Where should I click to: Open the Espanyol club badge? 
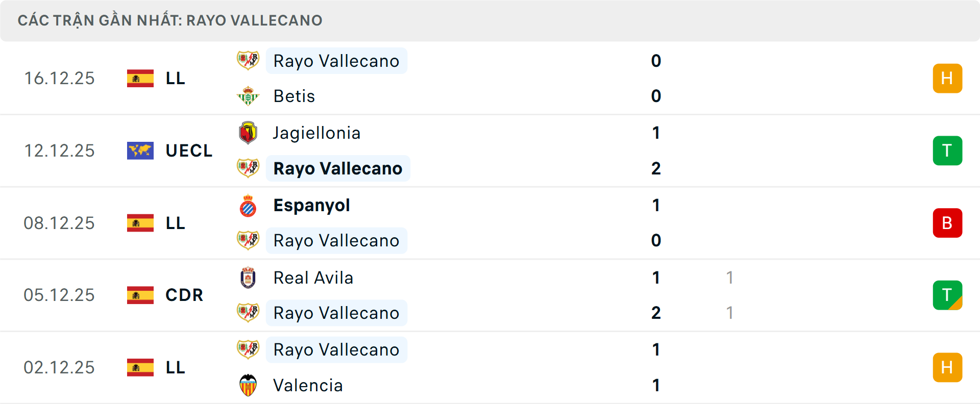(248, 205)
